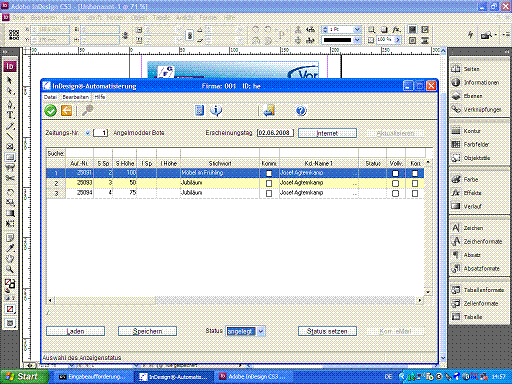Select the Eyedropper tool
This screenshot has height=384, width=512.
coord(10,248)
